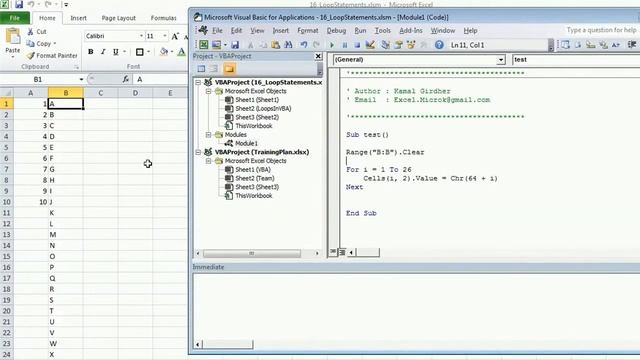Open the VBA Add-Ins menu
This screenshot has height=360, width=640.
coord(411,31)
